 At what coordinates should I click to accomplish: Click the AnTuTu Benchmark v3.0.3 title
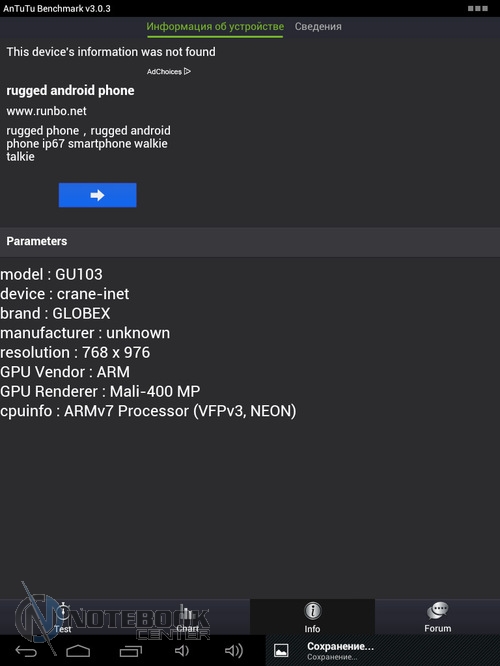[x=56, y=8]
